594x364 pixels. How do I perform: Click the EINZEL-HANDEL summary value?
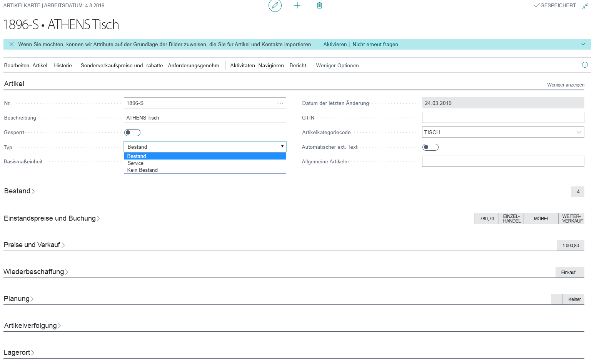[512, 218]
